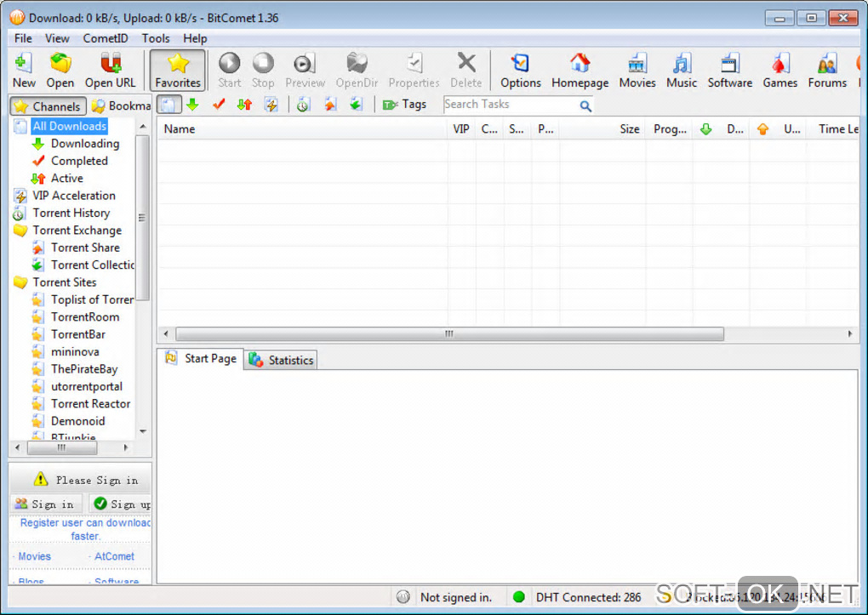Image resolution: width=868 pixels, height=615 pixels.
Task: Open a torrent file with Open icon
Action: [60, 71]
